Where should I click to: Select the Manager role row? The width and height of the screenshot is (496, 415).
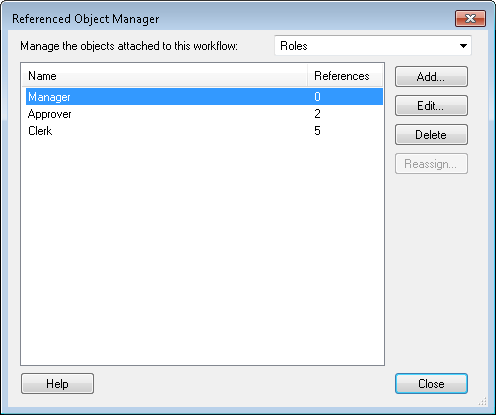(x=204, y=97)
